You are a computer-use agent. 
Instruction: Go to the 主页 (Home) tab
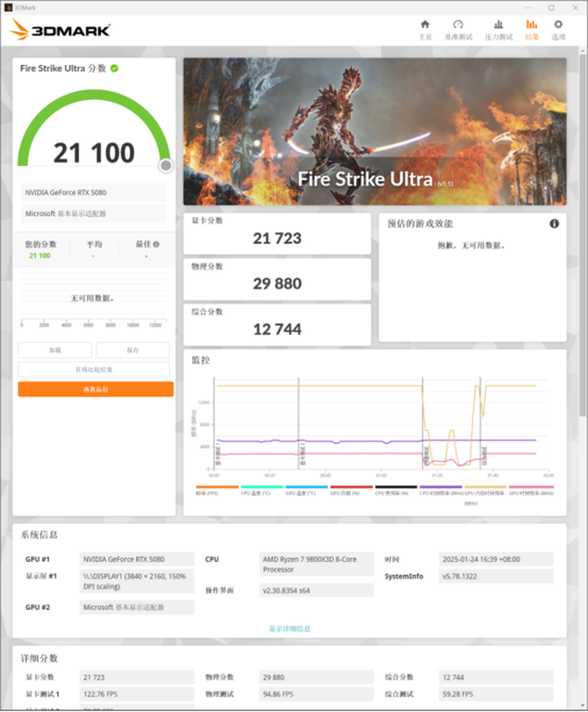click(425, 30)
